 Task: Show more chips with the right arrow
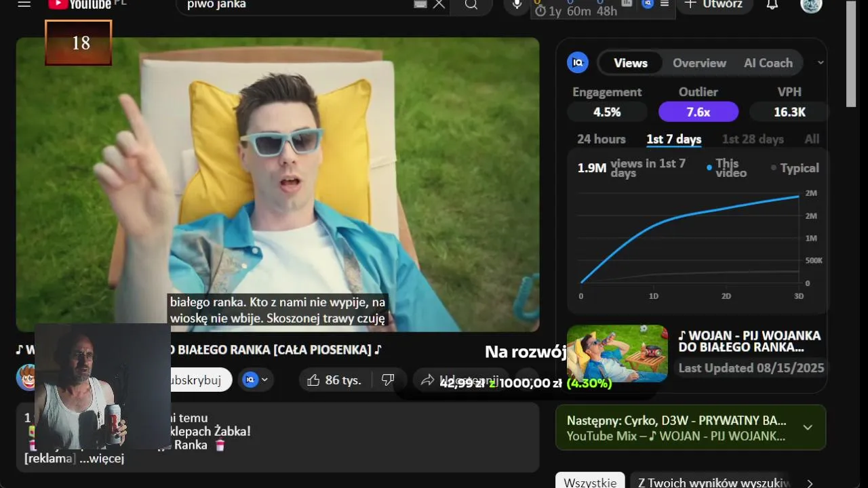[x=810, y=482]
